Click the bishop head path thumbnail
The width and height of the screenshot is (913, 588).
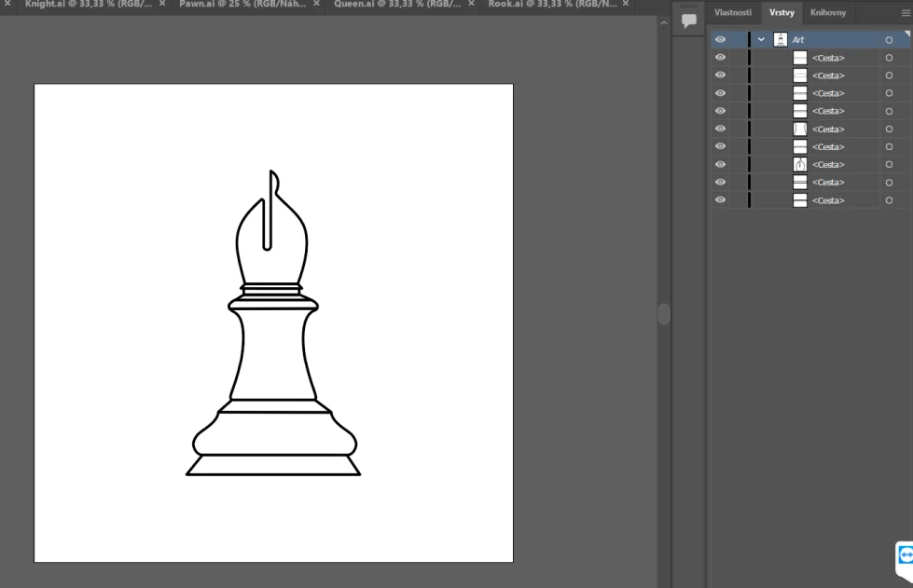[800, 165]
